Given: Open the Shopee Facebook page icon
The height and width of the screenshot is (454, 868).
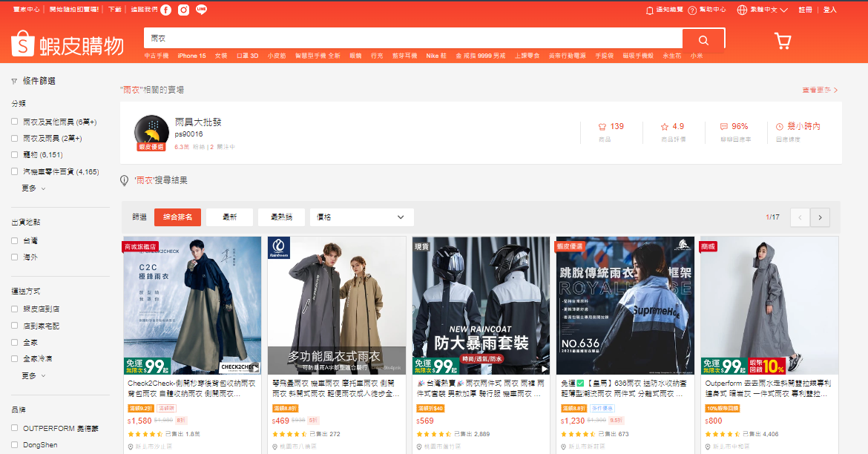Looking at the screenshot, I should point(166,10).
